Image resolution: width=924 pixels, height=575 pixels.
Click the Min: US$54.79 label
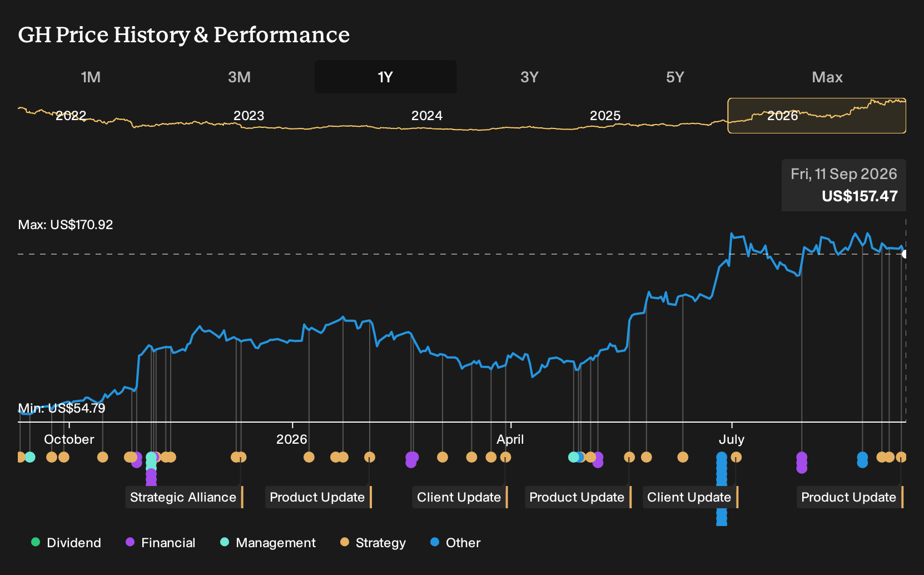[x=62, y=408]
